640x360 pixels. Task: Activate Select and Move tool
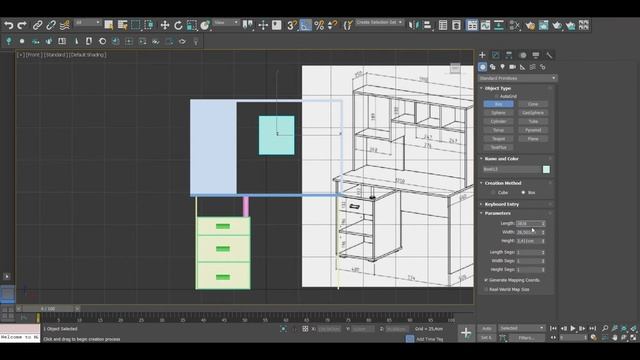tap(164, 25)
